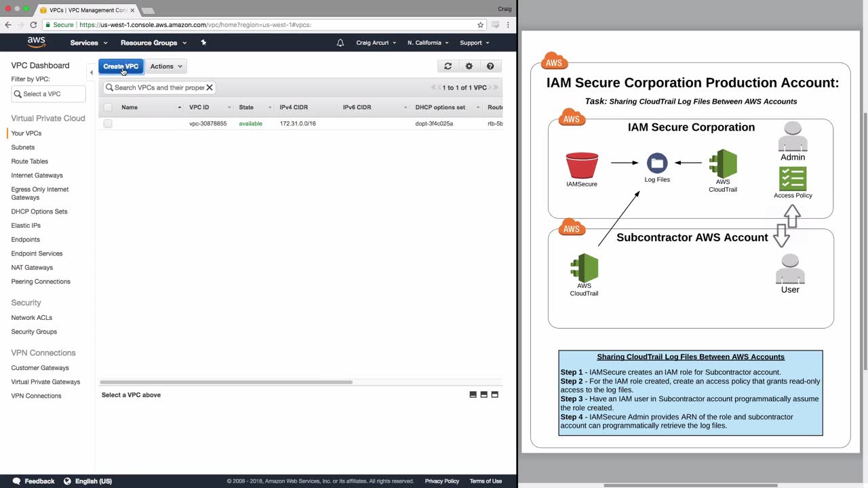Viewport: 868px width, 488px height.
Task: Open Elastic IPs in the sidebar
Action: click(26, 225)
